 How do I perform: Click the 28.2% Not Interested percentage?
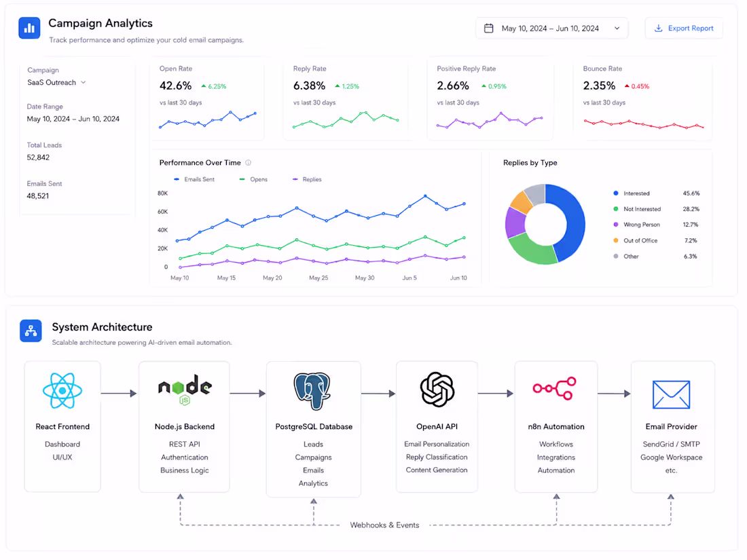pyautogui.click(x=691, y=209)
